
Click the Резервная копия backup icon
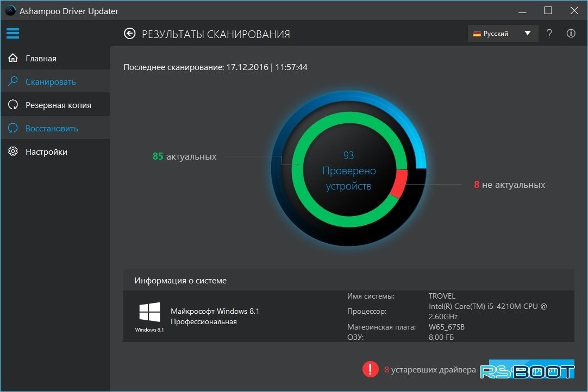pos(13,105)
